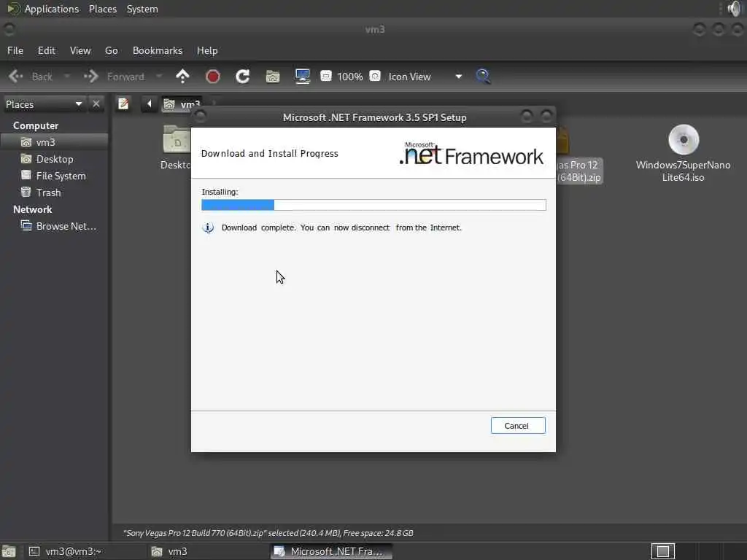
Task: Click the left arrow of the path bar
Action: 149,104
